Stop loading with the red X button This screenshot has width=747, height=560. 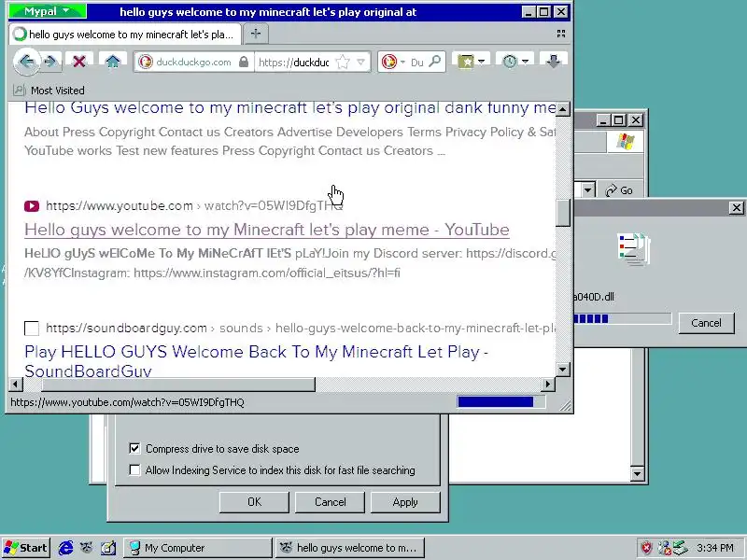tap(79, 62)
